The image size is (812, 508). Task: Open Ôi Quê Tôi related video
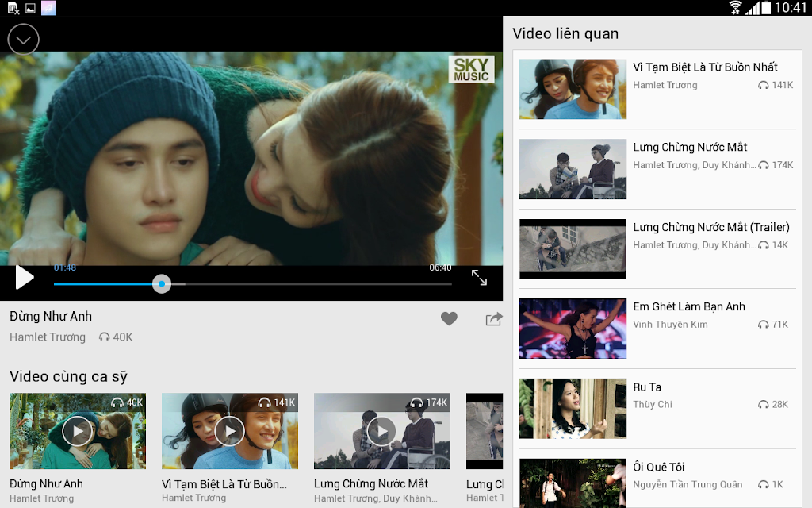tap(657, 482)
